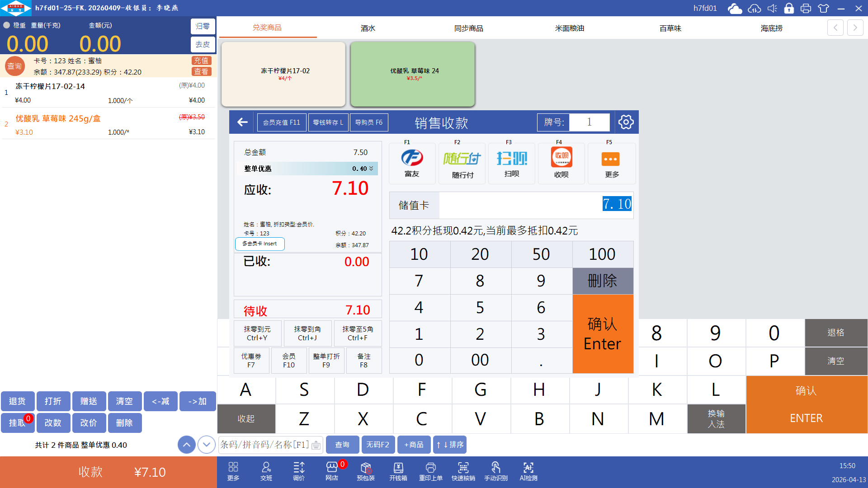
Task: Collapse list with the up chevron button
Action: pos(187,445)
